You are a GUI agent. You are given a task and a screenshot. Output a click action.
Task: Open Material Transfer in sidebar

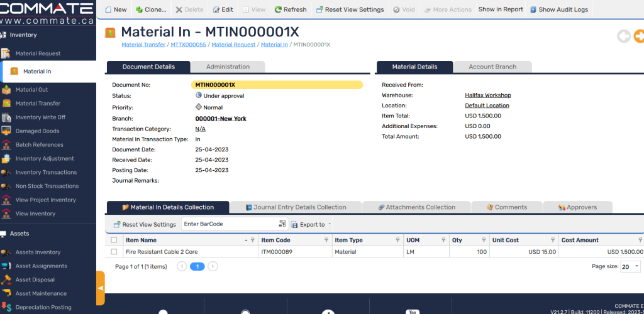[38, 104]
